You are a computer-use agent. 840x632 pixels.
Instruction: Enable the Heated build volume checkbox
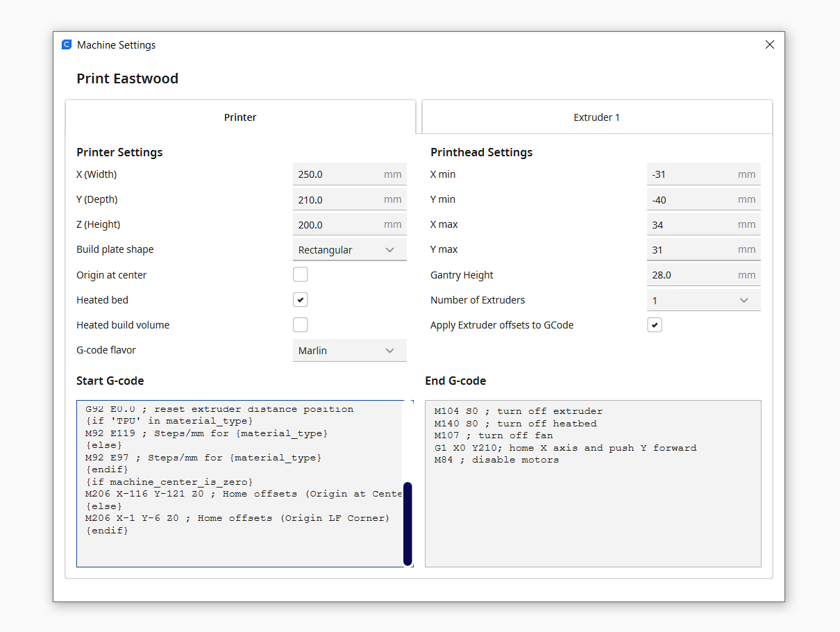(x=300, y=324)
